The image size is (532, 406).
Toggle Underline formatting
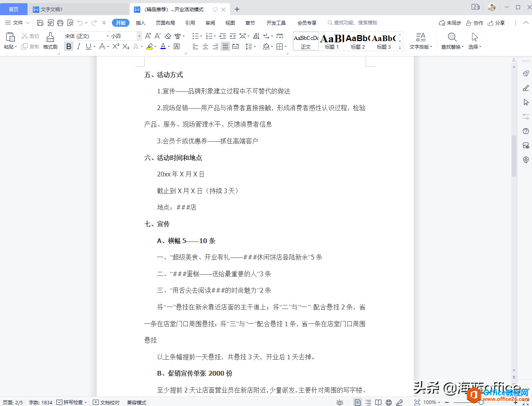coord(88,46)
